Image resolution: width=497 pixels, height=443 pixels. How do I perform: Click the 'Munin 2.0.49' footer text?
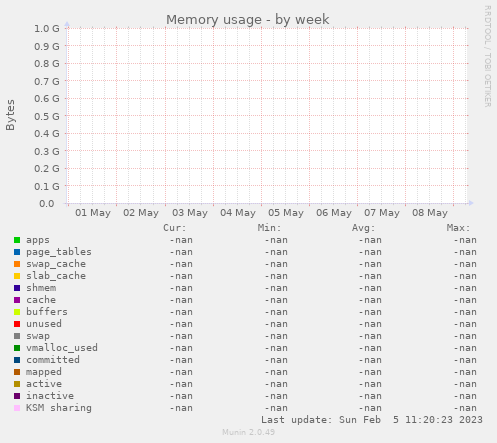click(249, 432)
